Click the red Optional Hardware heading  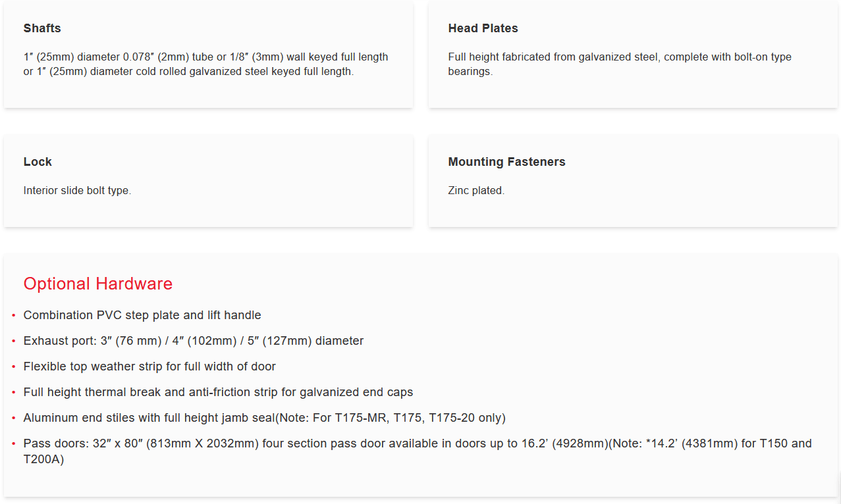click(x=97, y=284)
